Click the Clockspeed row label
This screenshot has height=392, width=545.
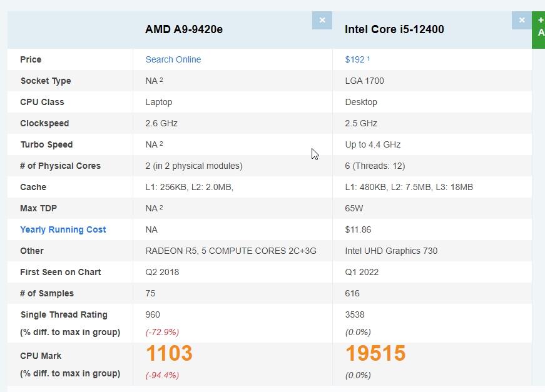click(x=44, y=123)
